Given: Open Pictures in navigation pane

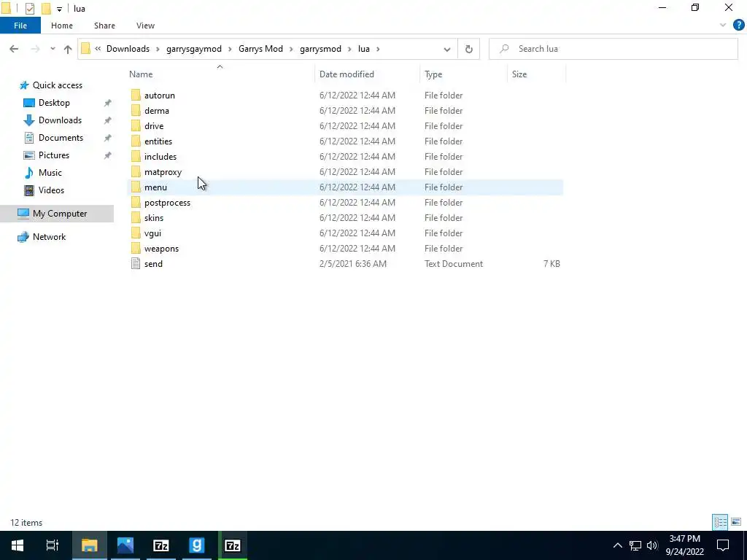Looking at the screenshot, I should tap(54, 155).
